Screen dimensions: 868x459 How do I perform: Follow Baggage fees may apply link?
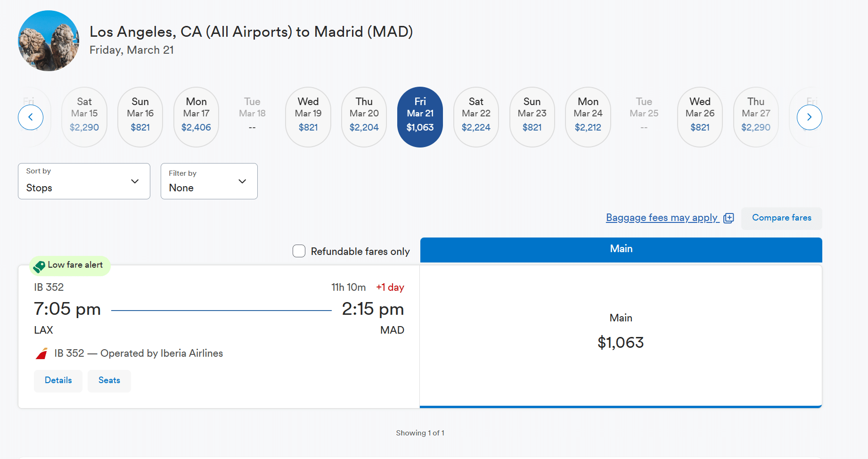[x=662, y=218]
